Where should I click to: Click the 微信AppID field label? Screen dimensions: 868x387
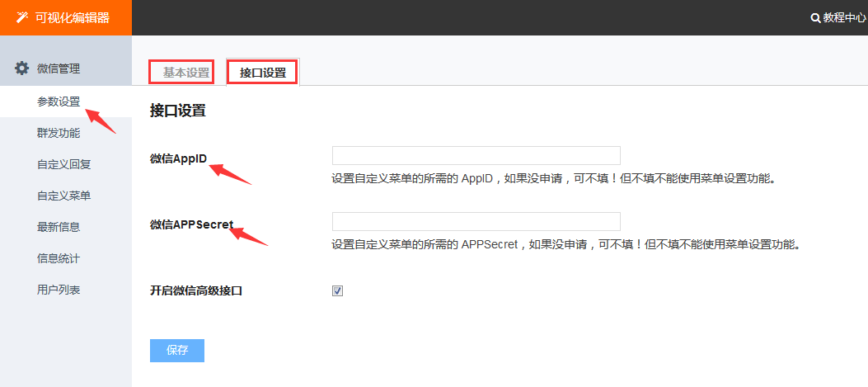[178, 158]
